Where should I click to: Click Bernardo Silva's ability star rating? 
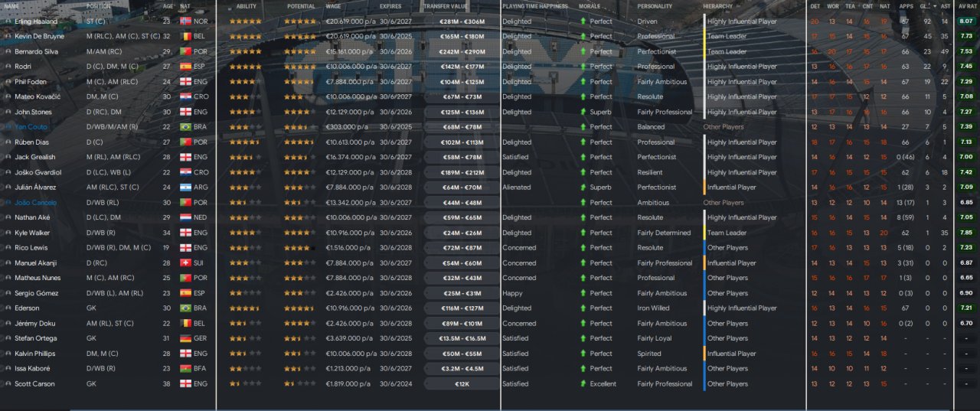[247, 51]
